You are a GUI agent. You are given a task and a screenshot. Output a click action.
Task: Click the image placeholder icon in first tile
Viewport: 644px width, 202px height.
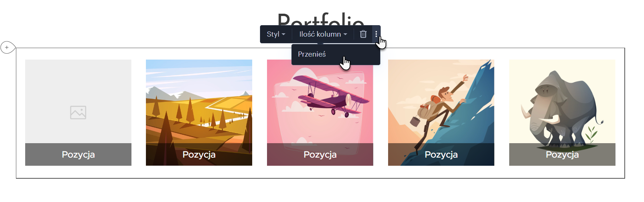(78, 112)
